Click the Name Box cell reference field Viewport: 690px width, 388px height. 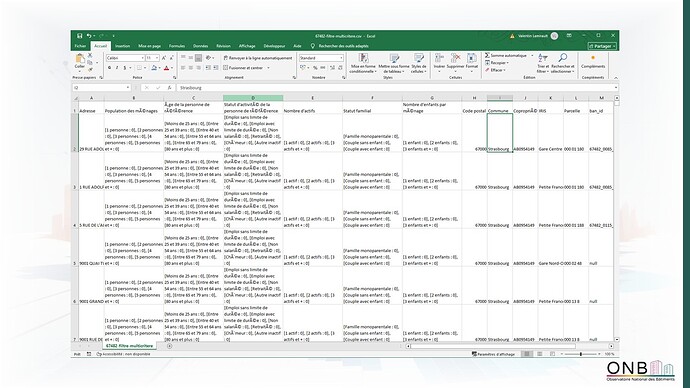tap(102, 88)
